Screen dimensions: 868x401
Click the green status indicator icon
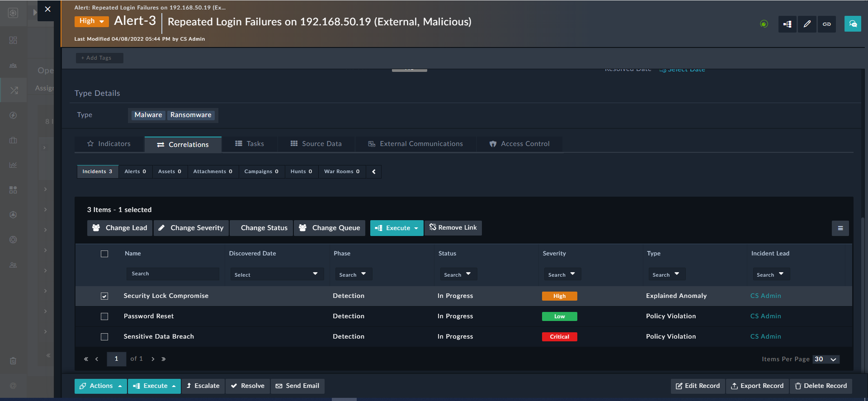[x=764, y=24]
